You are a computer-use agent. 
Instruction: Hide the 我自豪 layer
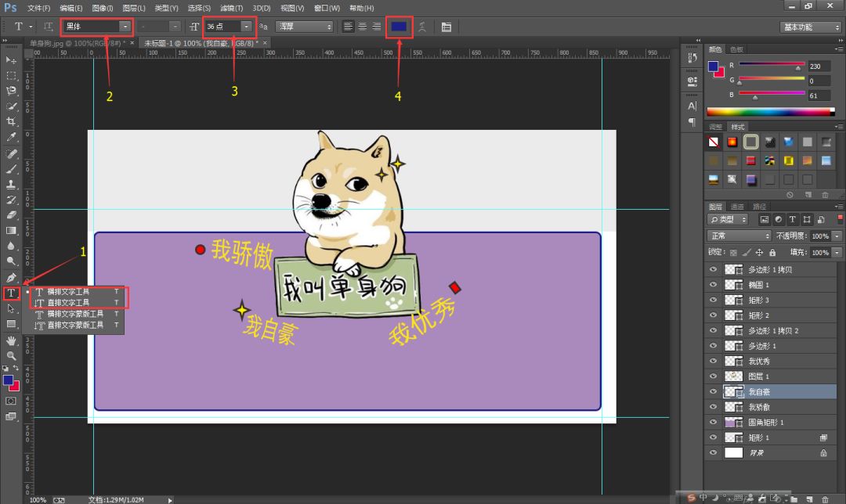(714, 392)
